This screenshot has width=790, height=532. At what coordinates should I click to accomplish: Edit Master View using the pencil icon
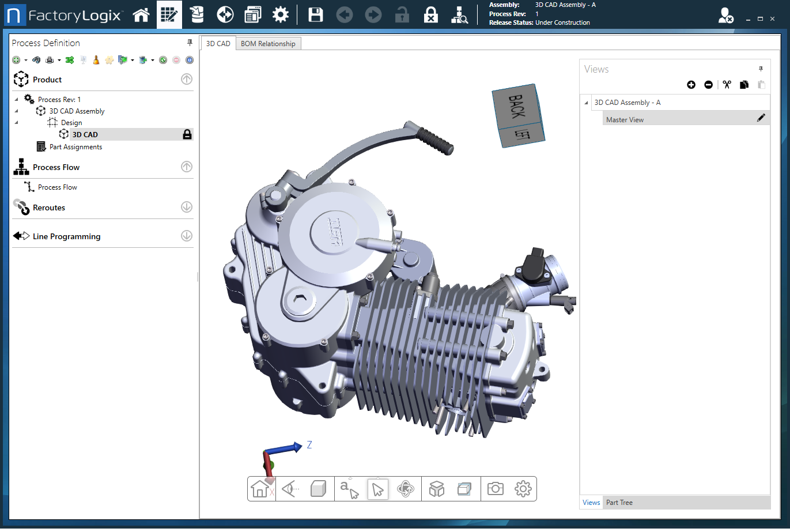coord(761,118)
